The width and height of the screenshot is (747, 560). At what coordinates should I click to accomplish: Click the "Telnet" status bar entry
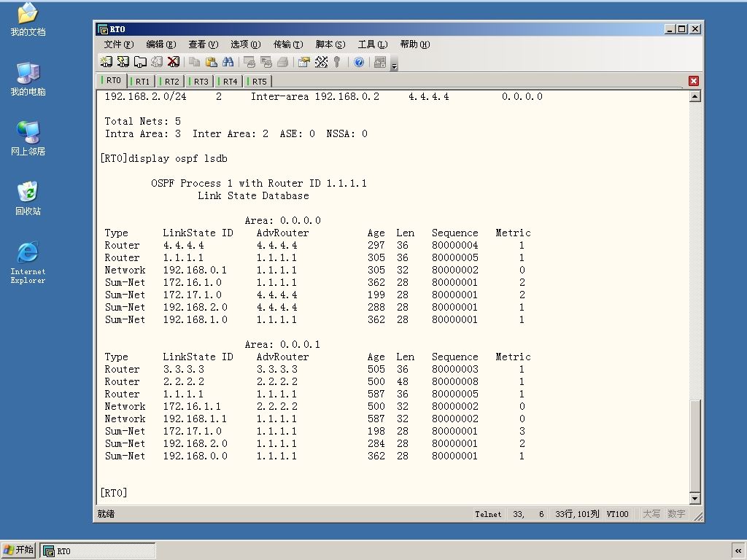(x=488, y=514)
